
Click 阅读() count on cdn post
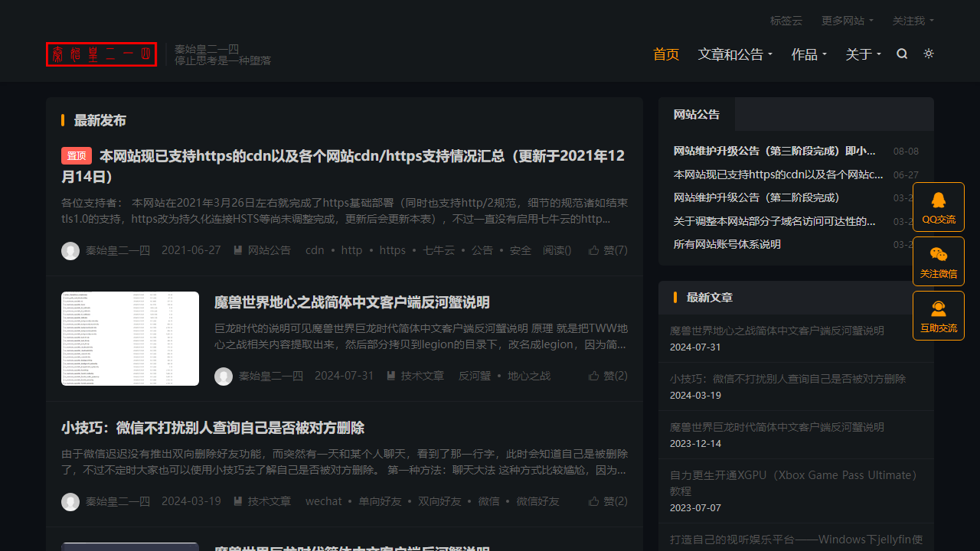(x=557, y=250)
